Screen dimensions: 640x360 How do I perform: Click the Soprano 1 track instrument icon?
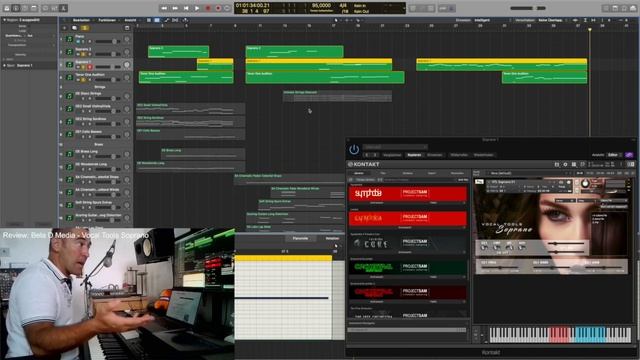pyautogui.click(x=69, y=64)
